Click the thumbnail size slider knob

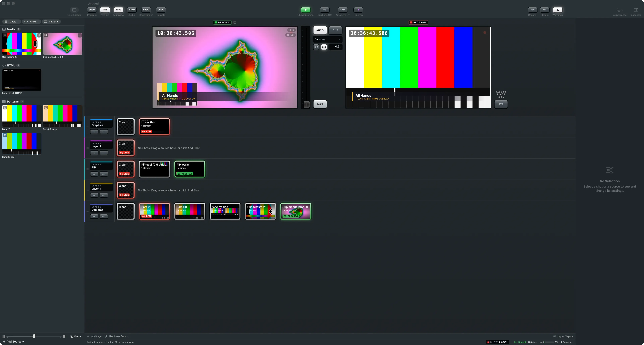pyautogui.click(x=34, y=336)
